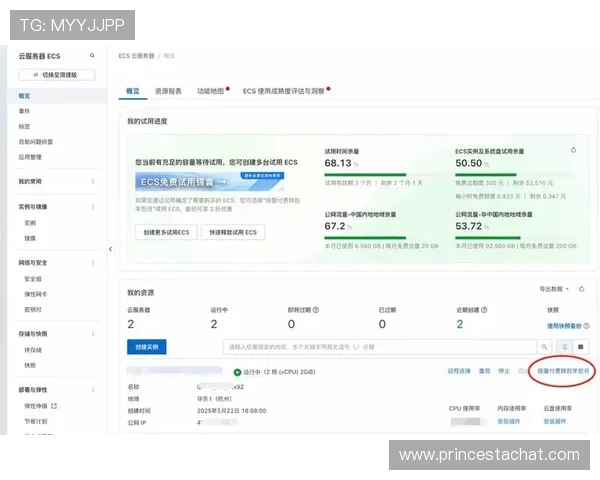Open 弹性网卡 in the sidebar
The width and height of the screenshot is (600, 480).
pos(36,294)
